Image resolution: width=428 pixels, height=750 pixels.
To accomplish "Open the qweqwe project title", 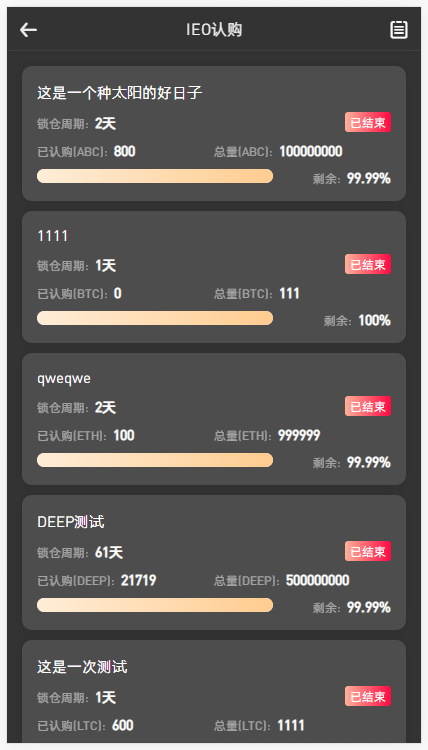I will [x=64, y=378].
